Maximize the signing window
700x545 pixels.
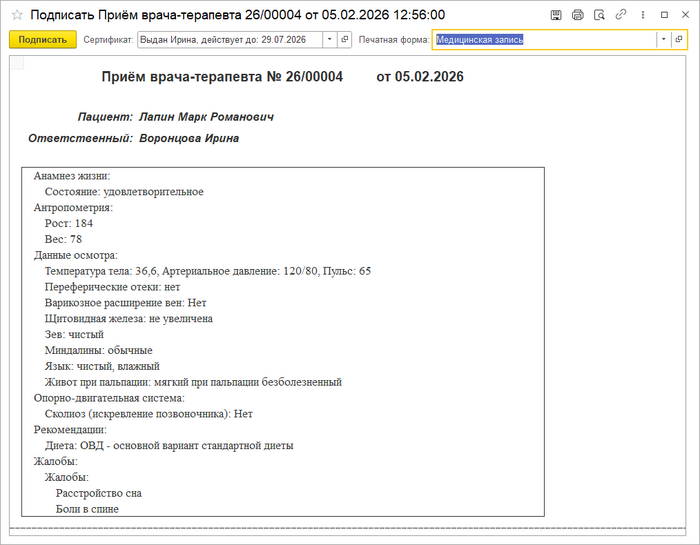pyautogui.click(x=664, y=15)
